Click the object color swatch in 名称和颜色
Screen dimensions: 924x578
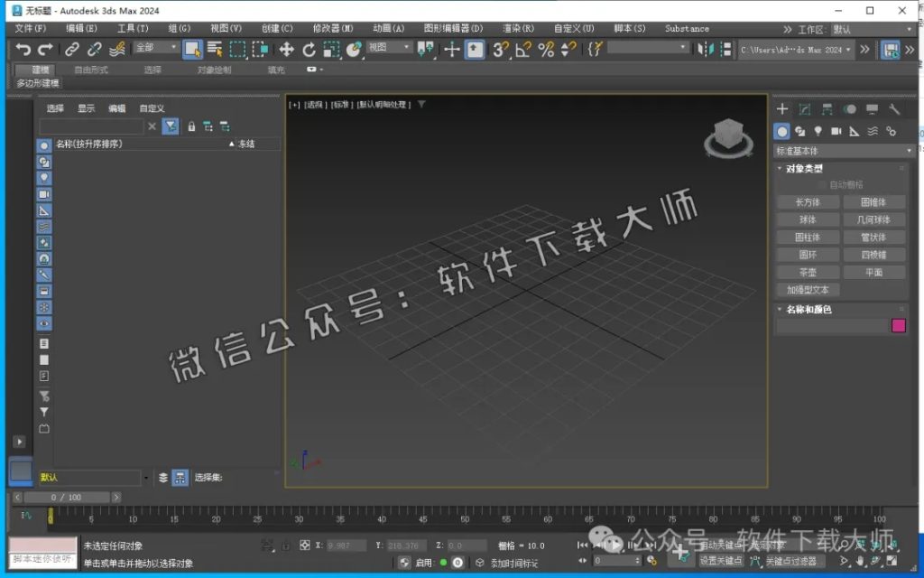pyautogui.click(x=898, y=325)
